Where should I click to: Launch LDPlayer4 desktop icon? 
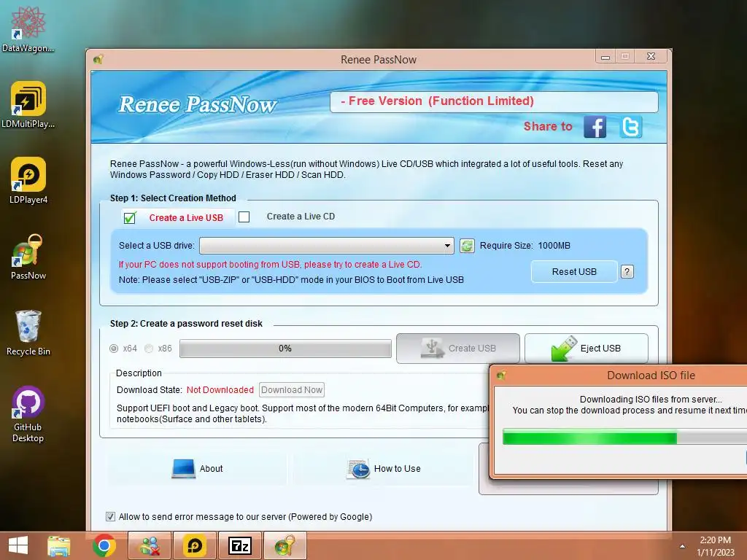(x=28, y=181)
